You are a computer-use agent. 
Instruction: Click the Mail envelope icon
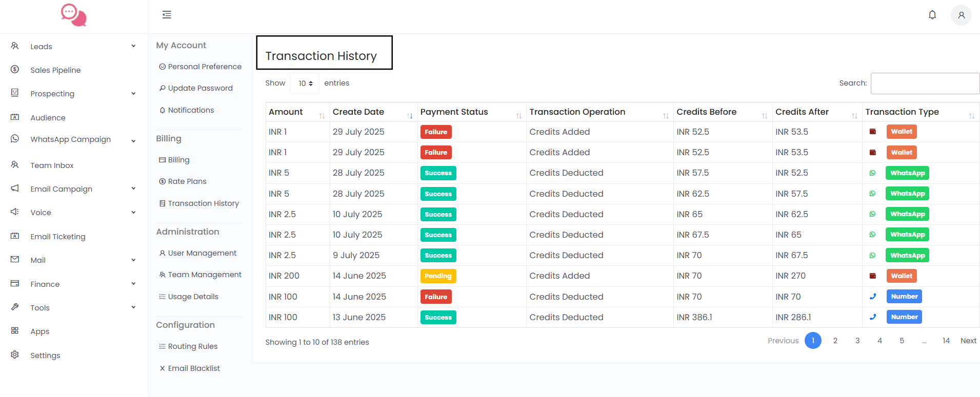[15, 260]
